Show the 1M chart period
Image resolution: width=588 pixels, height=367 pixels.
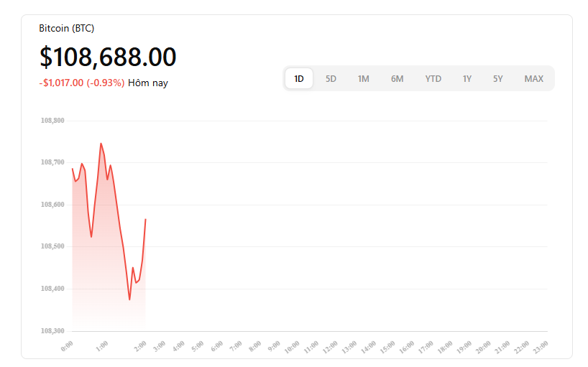[x=364, y=79]
